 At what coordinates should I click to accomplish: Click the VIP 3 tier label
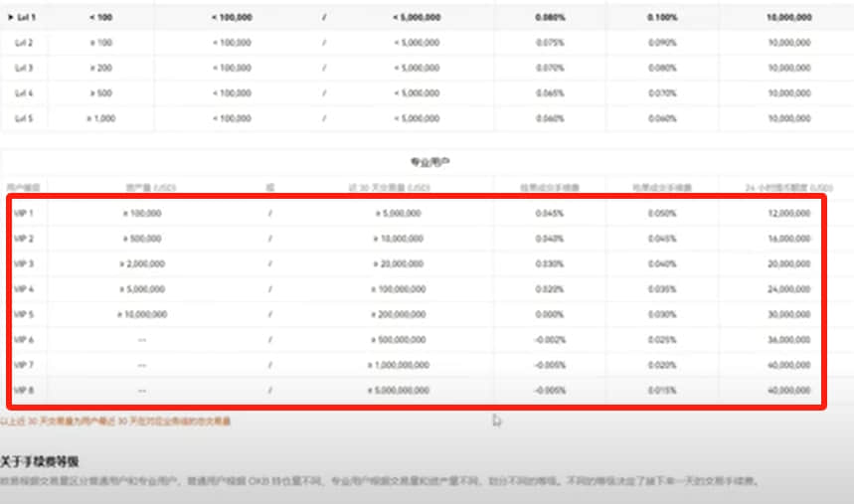[24, 263]
